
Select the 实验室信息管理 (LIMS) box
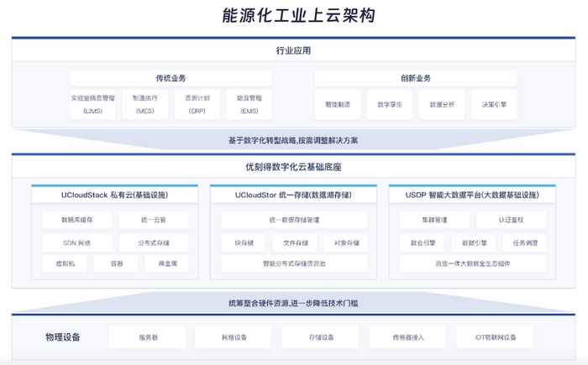click(x=92, y=105)
